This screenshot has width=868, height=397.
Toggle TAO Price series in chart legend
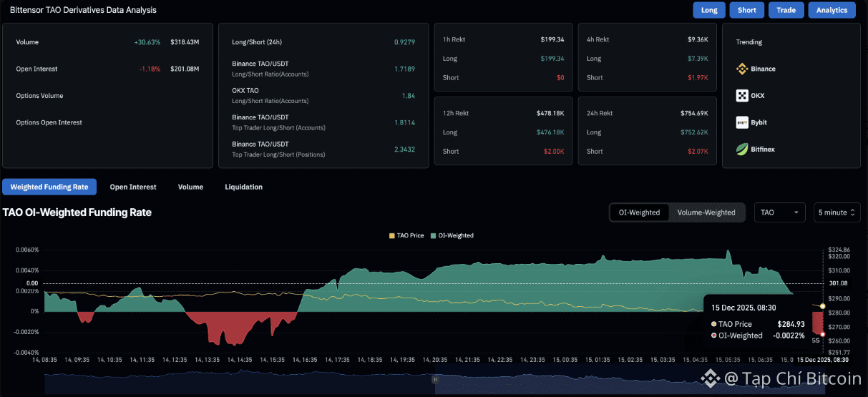409,235
